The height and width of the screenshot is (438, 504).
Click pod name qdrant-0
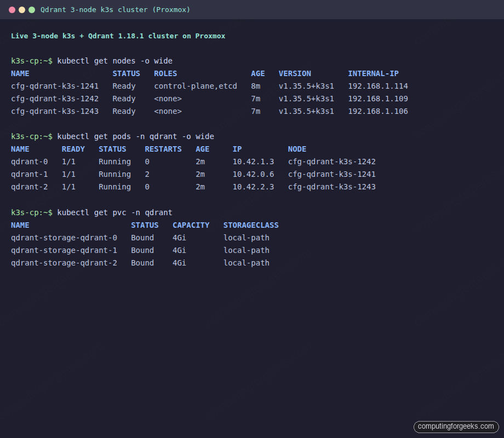tap(29, 162)
